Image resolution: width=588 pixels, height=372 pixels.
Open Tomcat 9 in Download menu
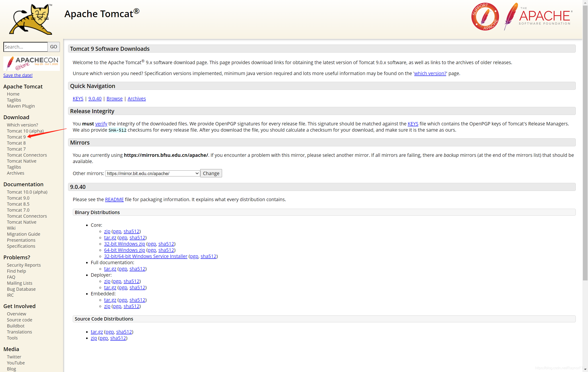16,137
